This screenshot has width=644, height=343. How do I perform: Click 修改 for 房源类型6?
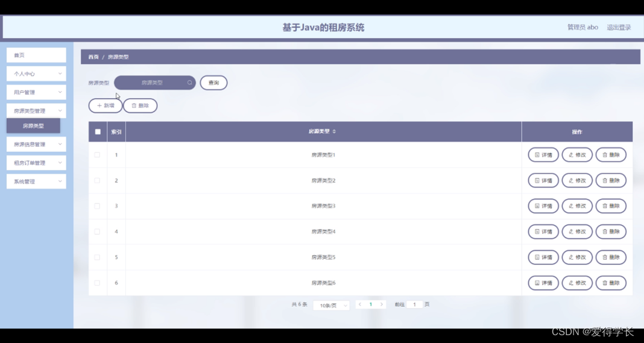pos(577,283)
